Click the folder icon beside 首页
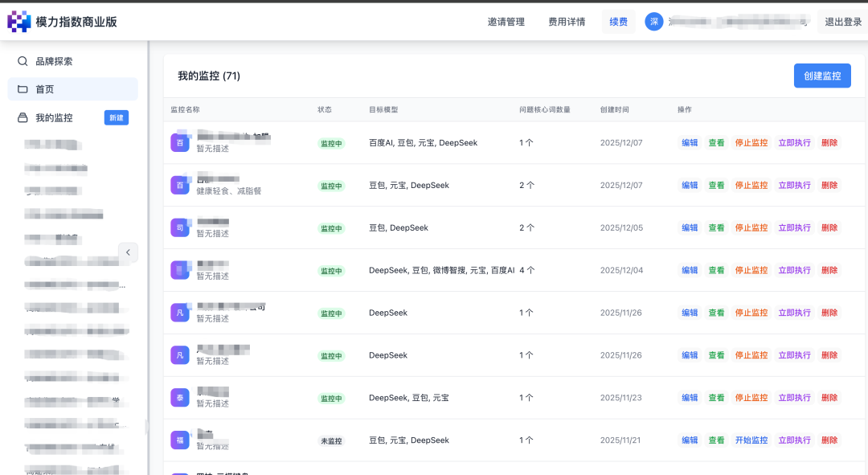868x475 pixels. (x=23, y=89)
